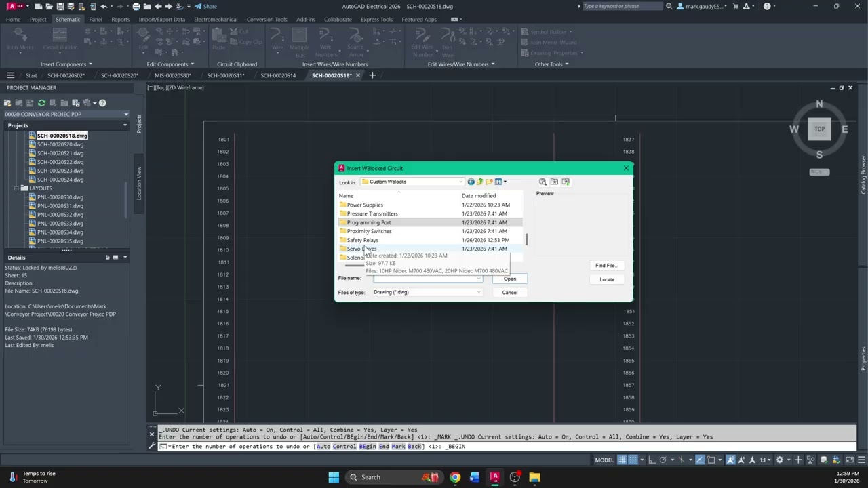Switch to the Home ribbon tab
The image size is (868, 488).
(13, 19)
